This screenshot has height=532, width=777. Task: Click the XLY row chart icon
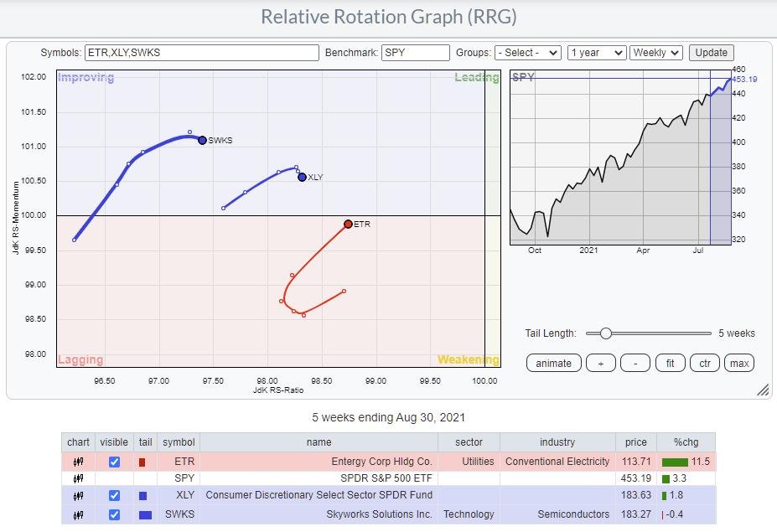click(x=78, y=496)
